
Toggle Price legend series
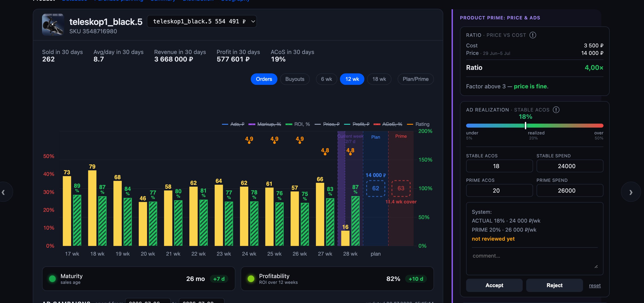click(327, 124)
